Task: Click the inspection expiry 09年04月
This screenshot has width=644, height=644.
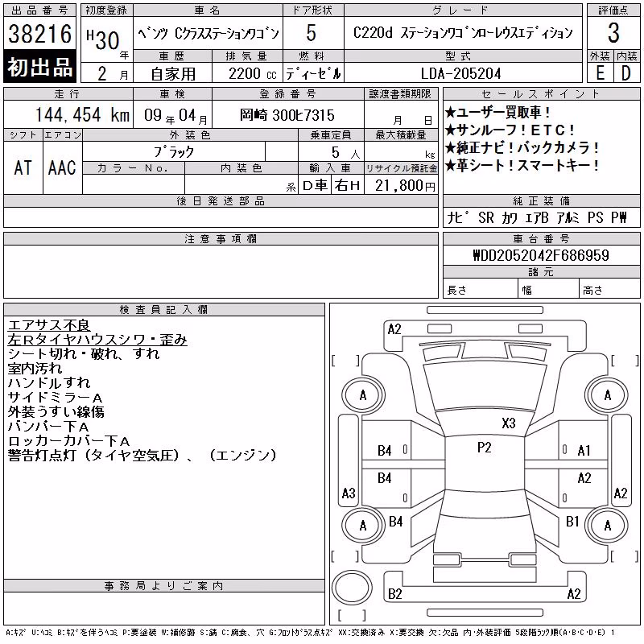Action: click(175, 116)
